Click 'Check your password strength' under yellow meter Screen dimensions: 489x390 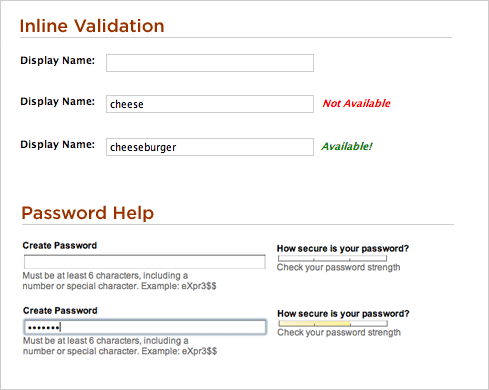[339, 332]
